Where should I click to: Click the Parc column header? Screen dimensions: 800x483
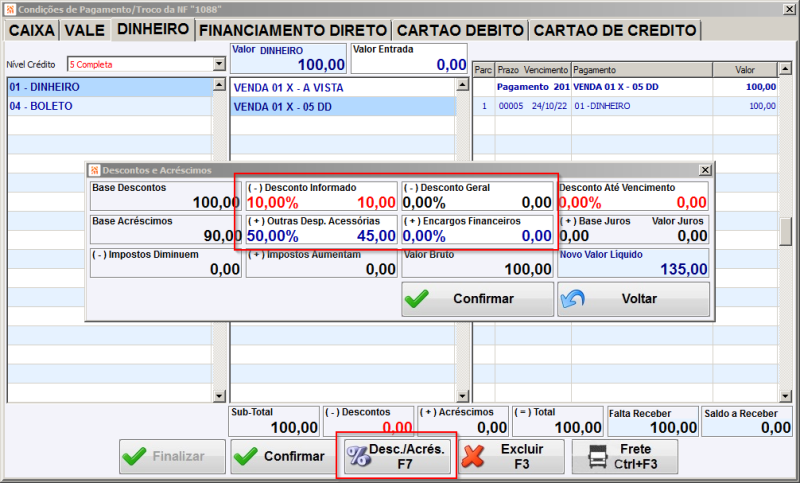tap(483, 70)
